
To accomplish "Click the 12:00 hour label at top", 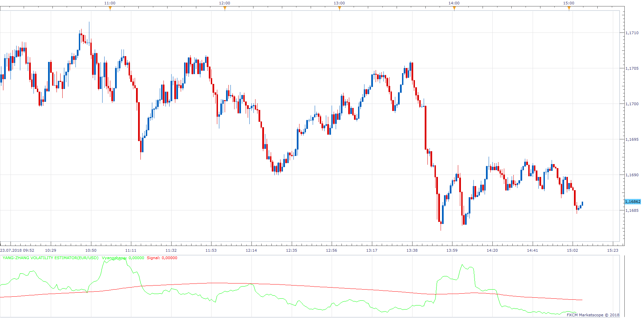I will point(225,3).
